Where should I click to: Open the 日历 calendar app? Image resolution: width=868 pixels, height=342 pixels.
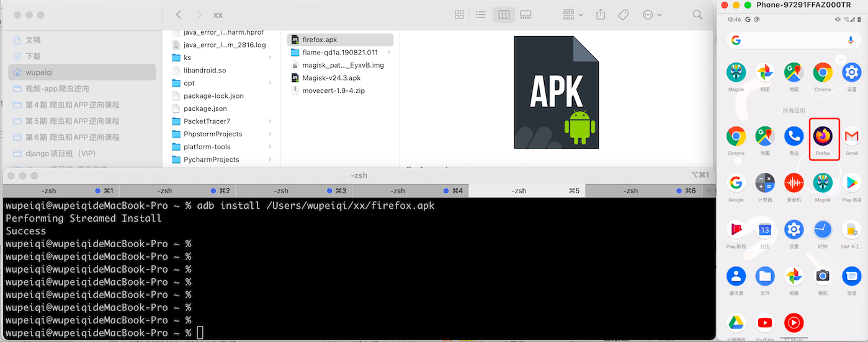pyautogui.click(x=765, y=234)
